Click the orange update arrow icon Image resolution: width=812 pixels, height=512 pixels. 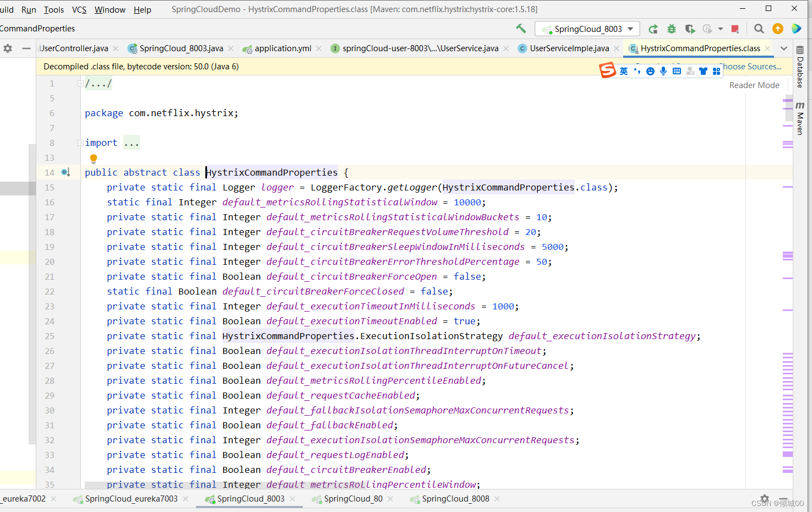tap(778, 29)
